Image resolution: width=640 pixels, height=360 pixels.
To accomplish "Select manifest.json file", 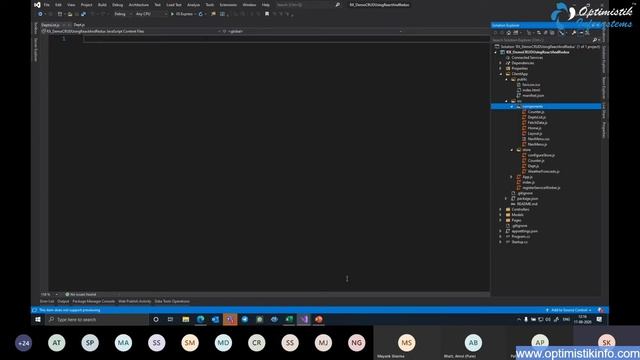I will 533,95.
